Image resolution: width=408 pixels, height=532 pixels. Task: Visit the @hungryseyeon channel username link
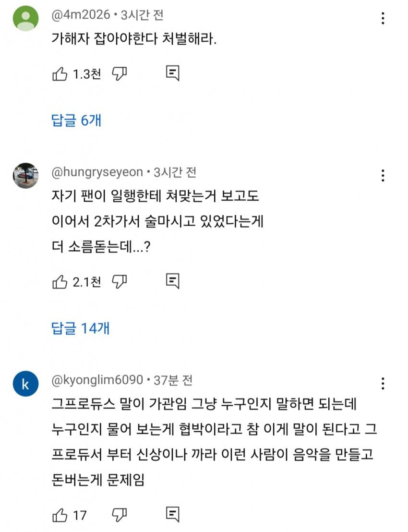[97, 172]
